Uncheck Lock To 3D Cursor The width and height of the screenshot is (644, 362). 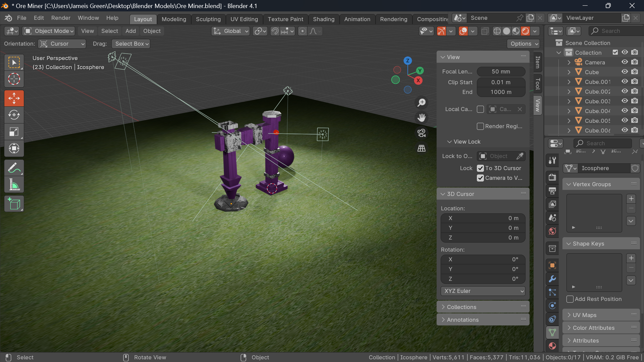tap(480, 168)
